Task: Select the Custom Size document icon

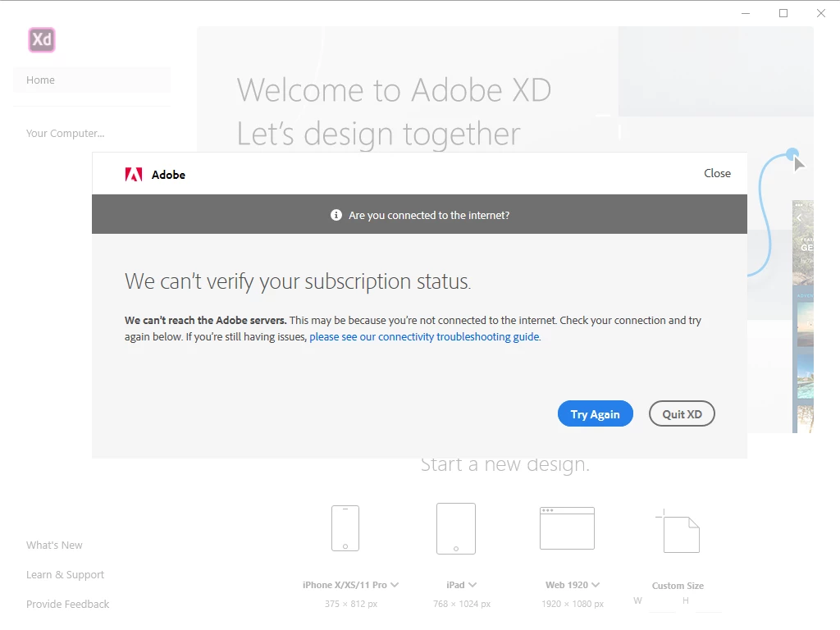Action: coord(678,531)
